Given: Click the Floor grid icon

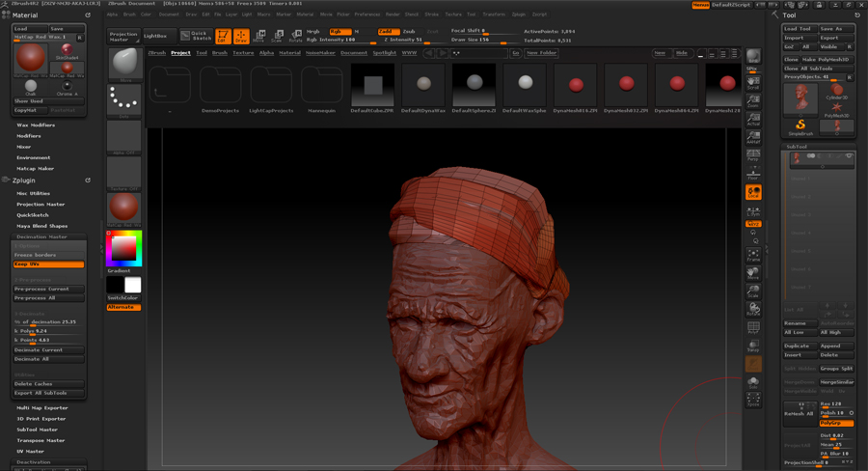Looking at the screenshot, I should [x=753, y=173].
